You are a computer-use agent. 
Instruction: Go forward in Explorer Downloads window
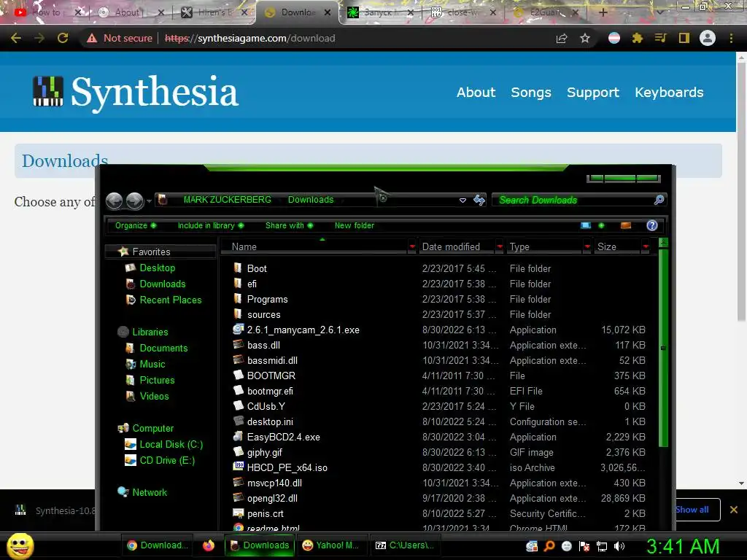pyautogui.click(x=135, y=201)
